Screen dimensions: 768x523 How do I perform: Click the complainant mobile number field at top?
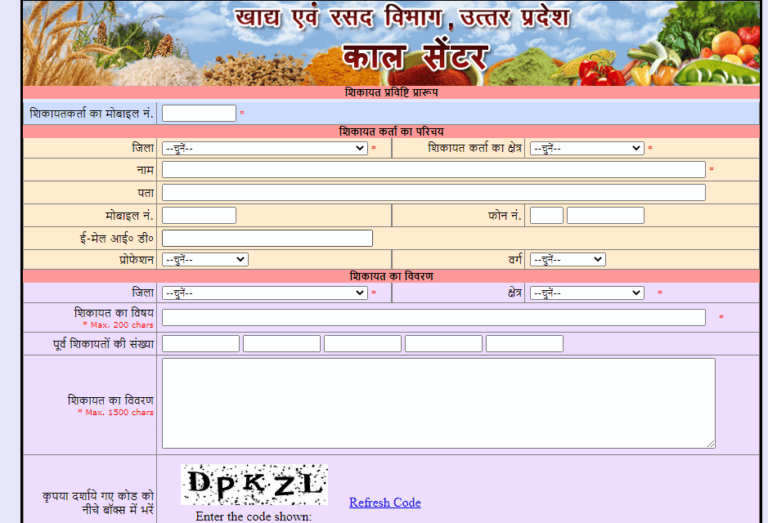pyautogui.click(x=199, y=113)
